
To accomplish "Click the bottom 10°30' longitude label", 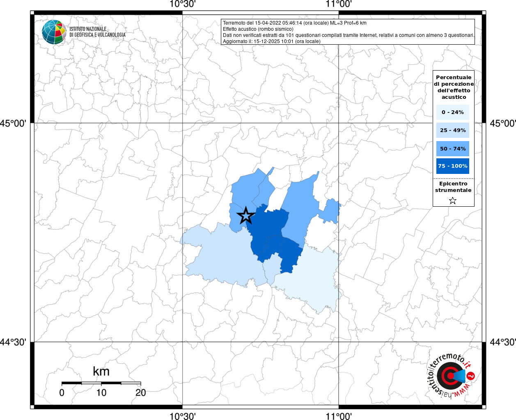I will (183, 416).
